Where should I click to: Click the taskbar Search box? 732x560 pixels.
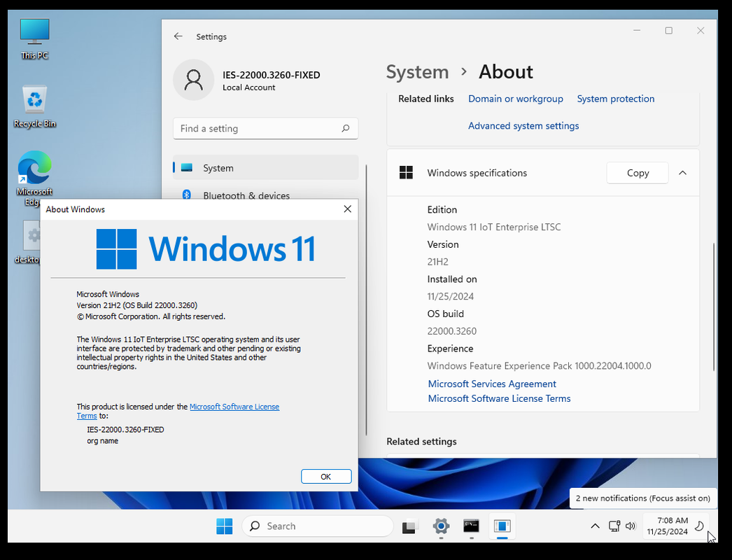click(318, 526)
